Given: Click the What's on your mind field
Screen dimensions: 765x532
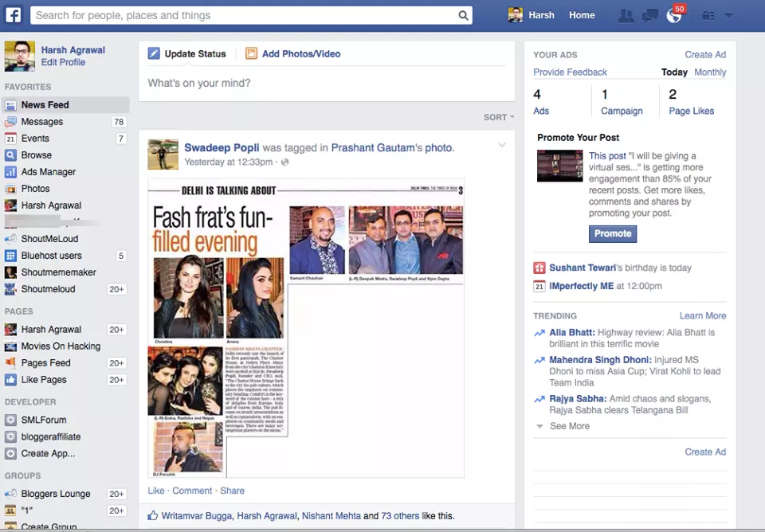Looking at the screenshot, I should 327,84.
